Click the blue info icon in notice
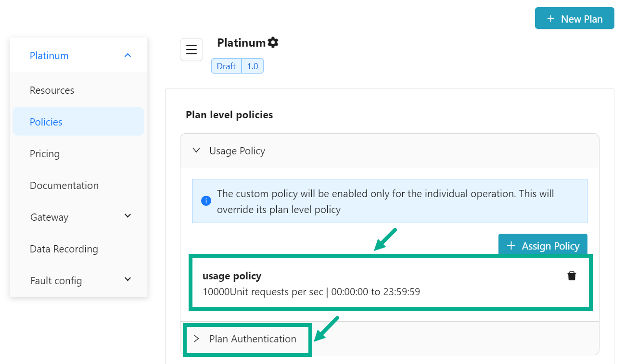Viewport: 625px width, 364px height. (x=206, y=201)
